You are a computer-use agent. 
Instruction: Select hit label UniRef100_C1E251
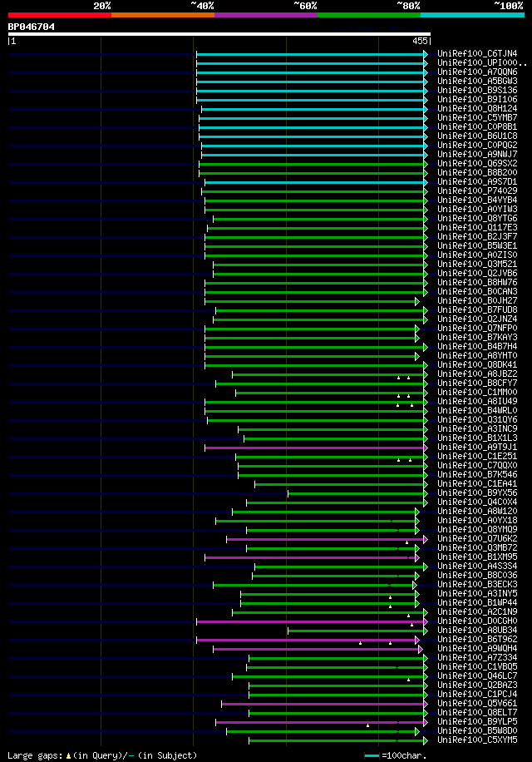pyautogui.click(x=477, y=457)
